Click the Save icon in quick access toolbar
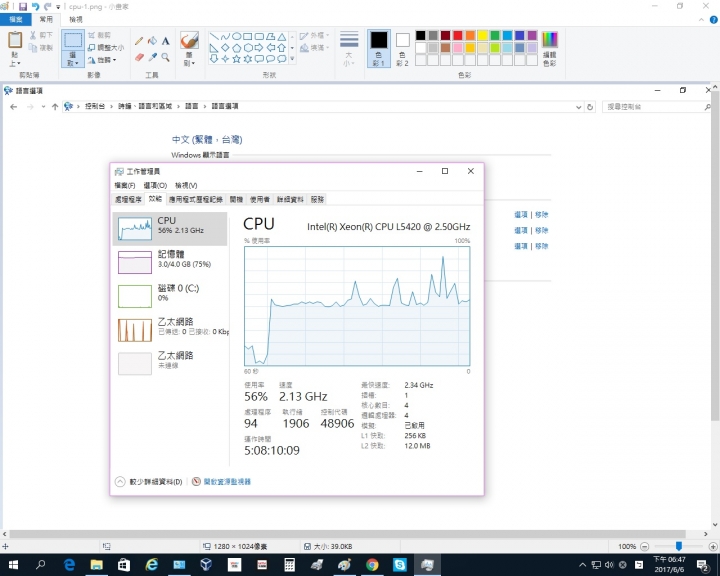This screenshot has width=720, height=576. click(23, 6)
